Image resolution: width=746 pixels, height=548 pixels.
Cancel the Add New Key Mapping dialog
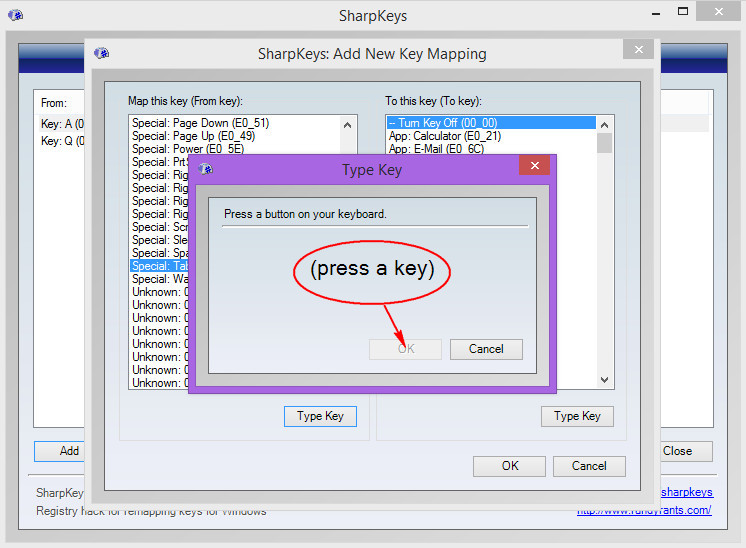point(589,465)
